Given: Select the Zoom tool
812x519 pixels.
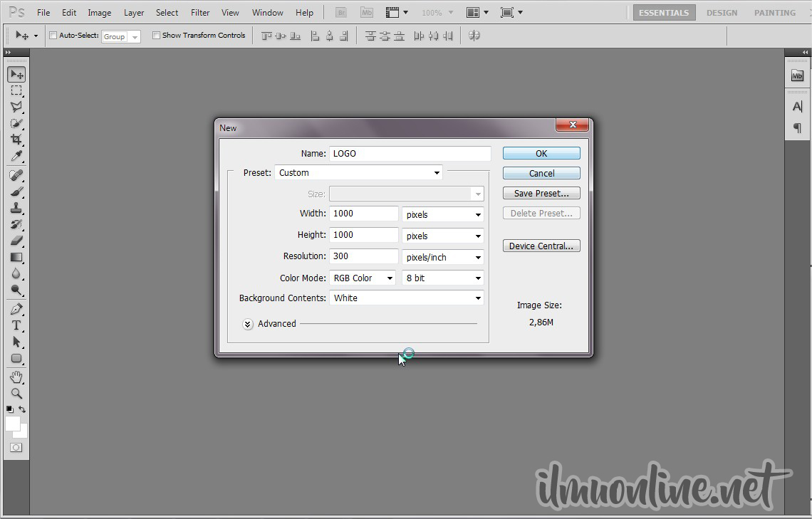Looking at the screenshot, I should pyautogui.click(x=16, y=393).
